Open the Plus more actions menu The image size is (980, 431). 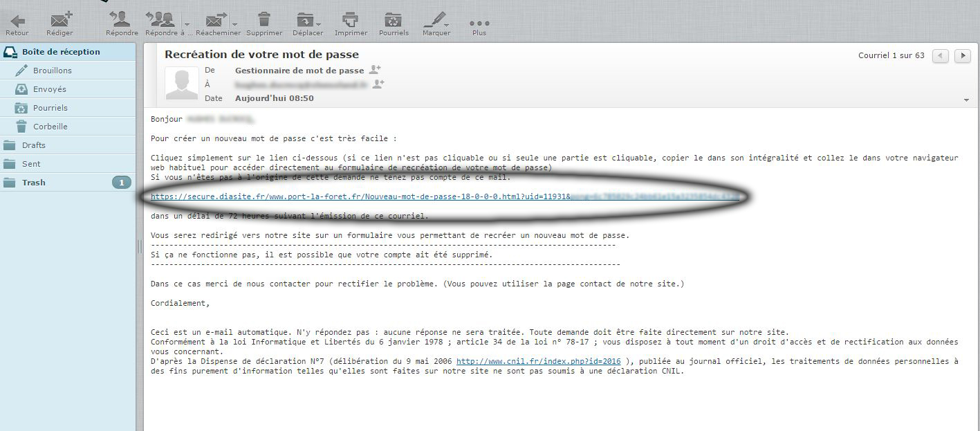tap(479, 23)
